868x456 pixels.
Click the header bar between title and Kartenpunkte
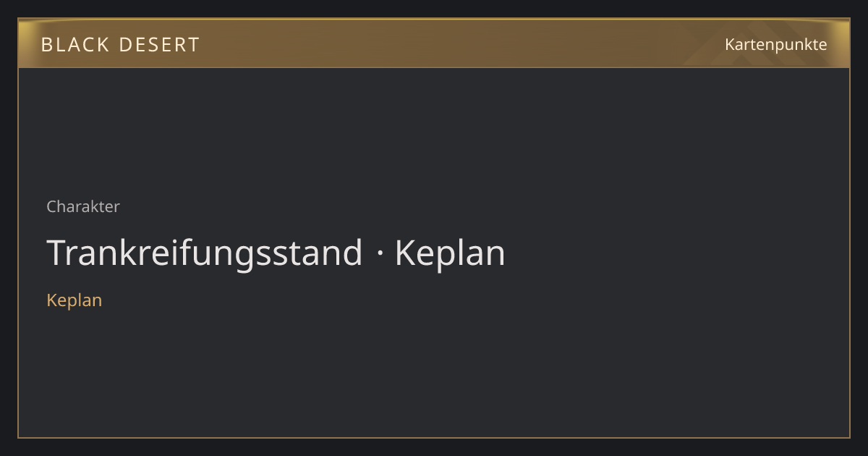pos(463,44)
